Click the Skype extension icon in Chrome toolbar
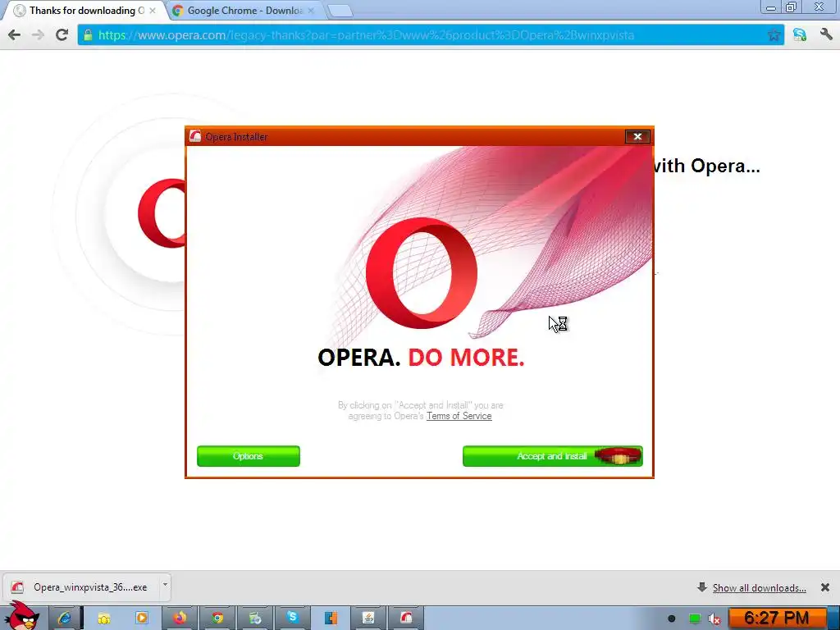The image size is (840, 630). [x=800, y=35]
